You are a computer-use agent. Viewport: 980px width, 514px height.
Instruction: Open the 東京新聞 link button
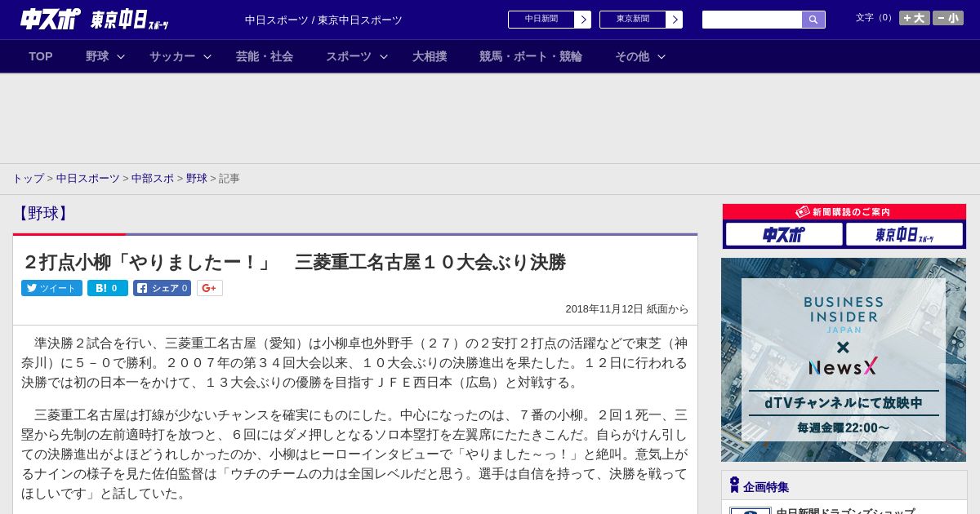pyautogui.click(x=632, y=20)
